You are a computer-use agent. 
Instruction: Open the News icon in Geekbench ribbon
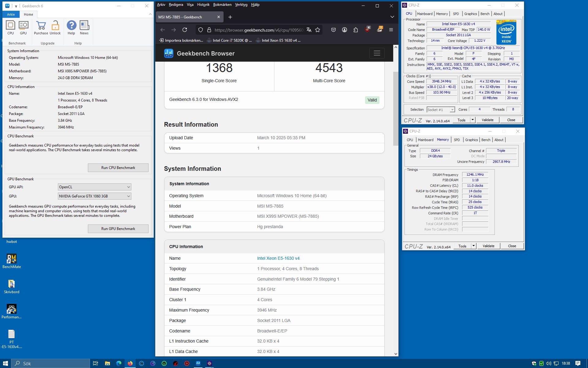point(84,28)
